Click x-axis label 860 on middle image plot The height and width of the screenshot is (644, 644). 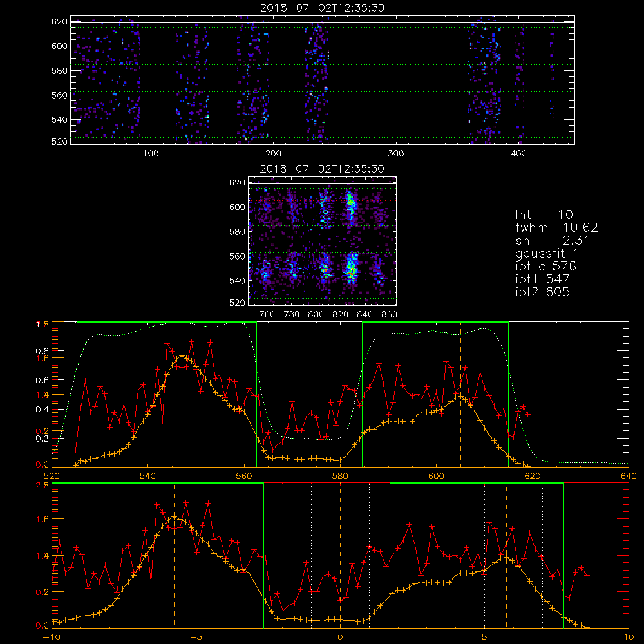click(x=390, y=315)
